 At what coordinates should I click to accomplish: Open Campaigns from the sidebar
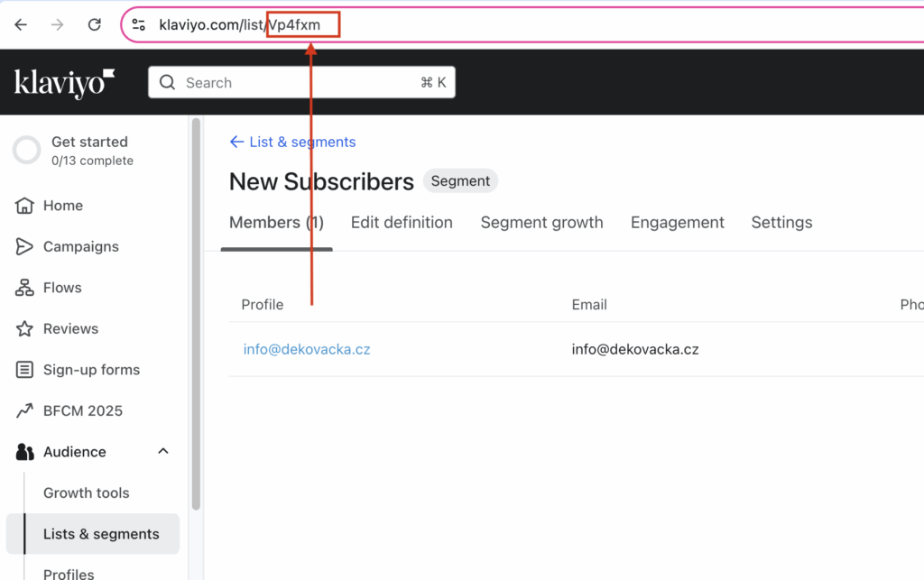[80, 247]
